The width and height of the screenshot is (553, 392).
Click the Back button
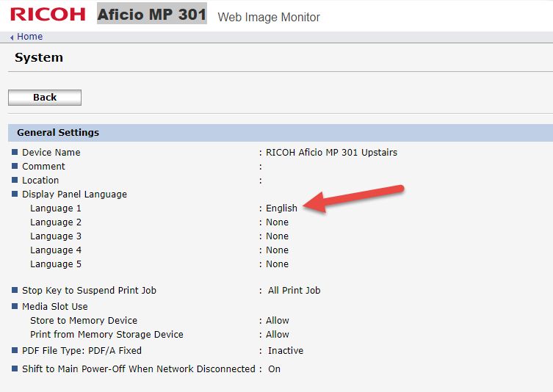click(x=45, y=98)
